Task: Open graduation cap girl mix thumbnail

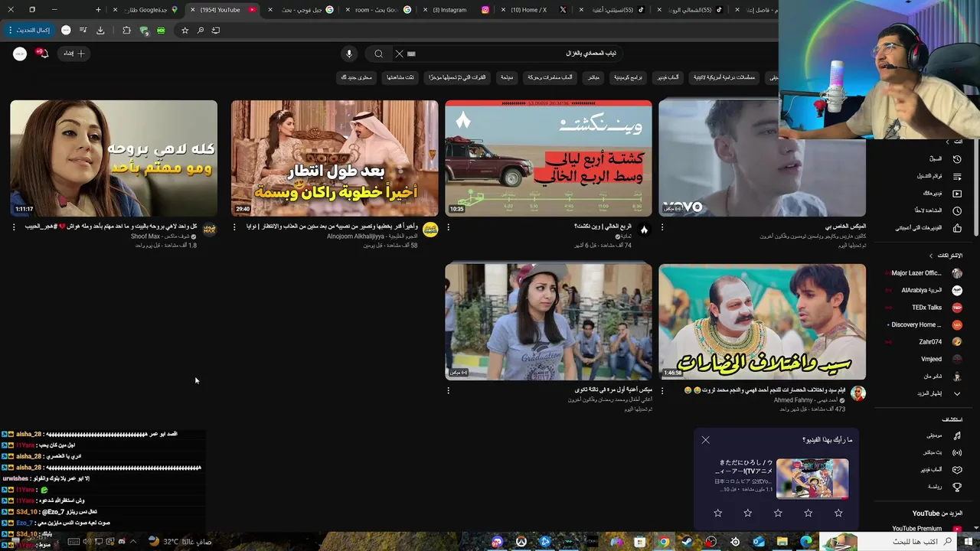Action: [548, 322]
